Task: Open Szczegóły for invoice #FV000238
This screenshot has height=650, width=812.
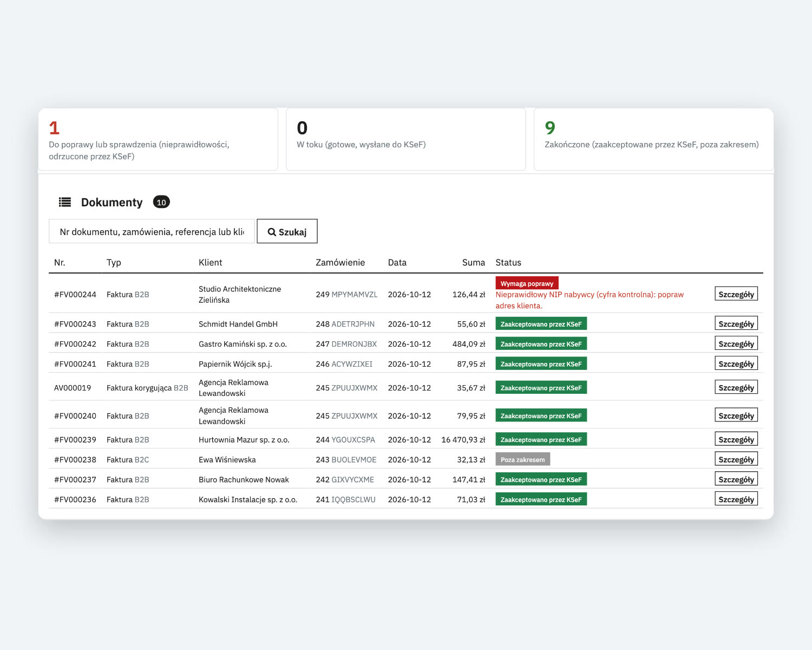Action: click(736, 459)
